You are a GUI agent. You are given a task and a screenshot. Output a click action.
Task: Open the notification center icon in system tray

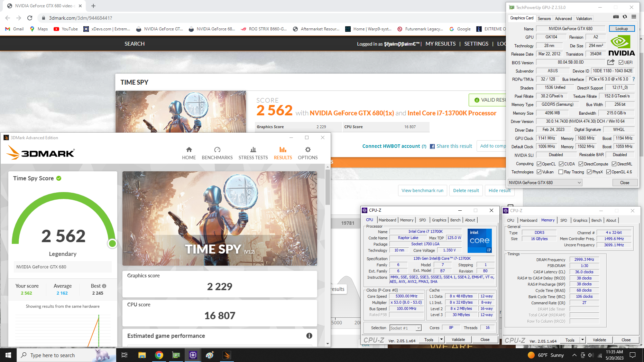click(633, 355)
